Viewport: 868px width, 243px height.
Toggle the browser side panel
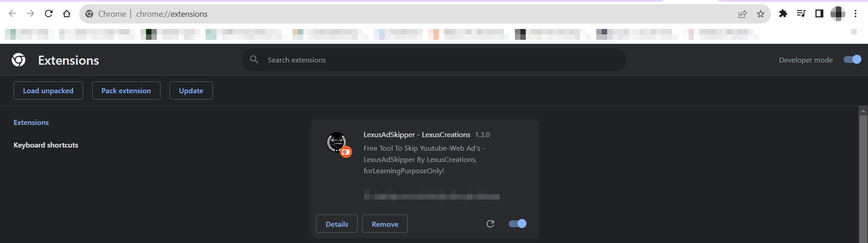pyautogui.click(x=819, y=14)
